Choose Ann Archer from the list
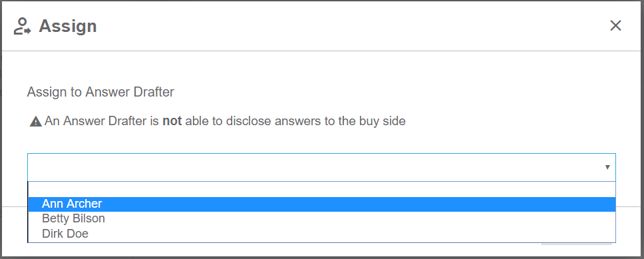The height and width of the screenshot is (259, 644). (x=321, y=204)
